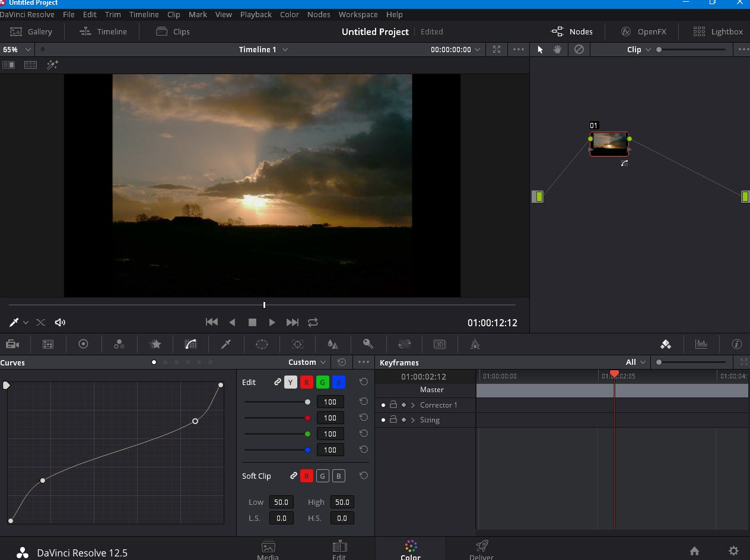Open the Keyer palette
The height and width of the screenshot is (560, 750).
click(x=368, y=344)
